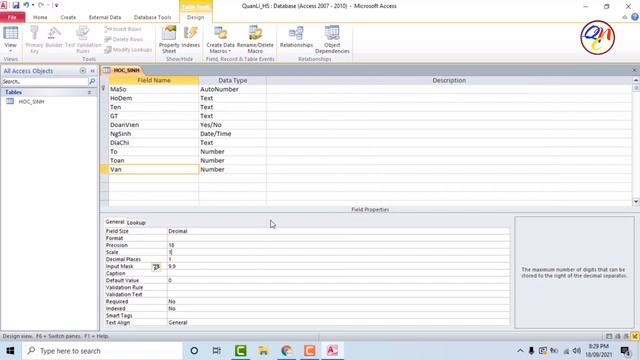Open the Indexes window
Viewport: 640px width, 360px height.
tap(191, 37)
